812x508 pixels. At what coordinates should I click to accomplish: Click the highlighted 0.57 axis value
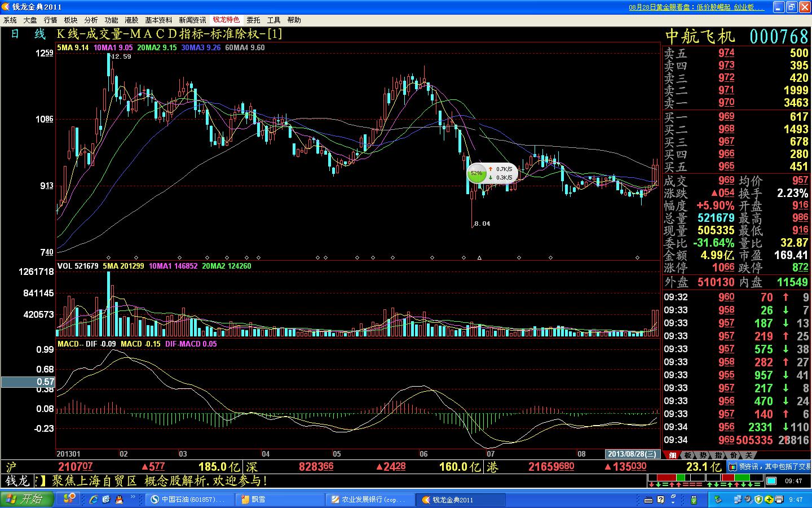pyautogui.click(x=28, y=382)
